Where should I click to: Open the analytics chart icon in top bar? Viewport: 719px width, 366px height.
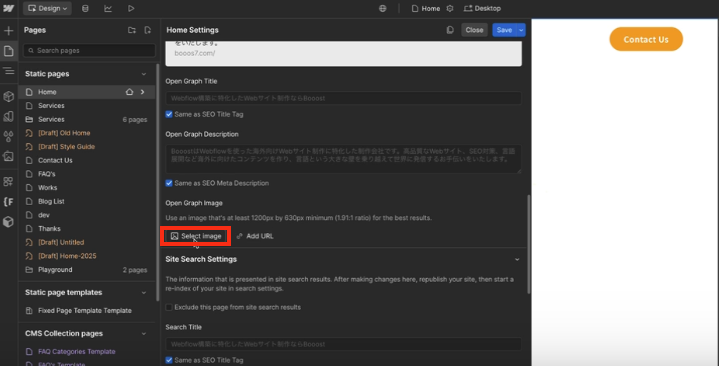108,8
